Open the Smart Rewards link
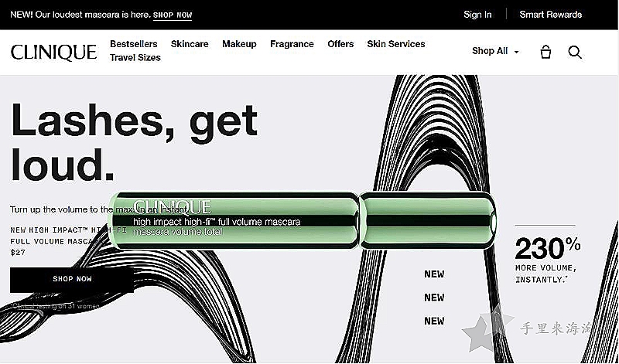This screenshot has height=364, width=619. (550, 15)
